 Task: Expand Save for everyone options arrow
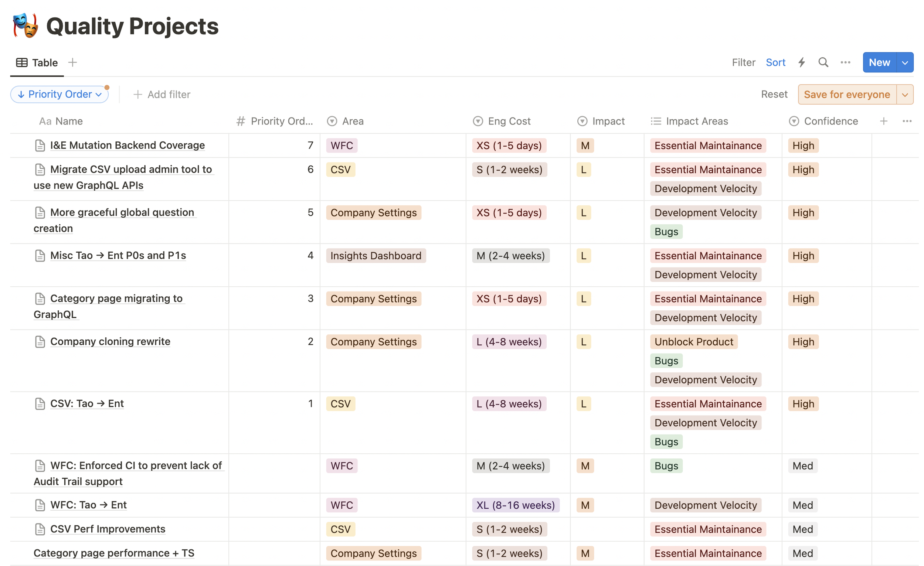click(x=905, y=95)
